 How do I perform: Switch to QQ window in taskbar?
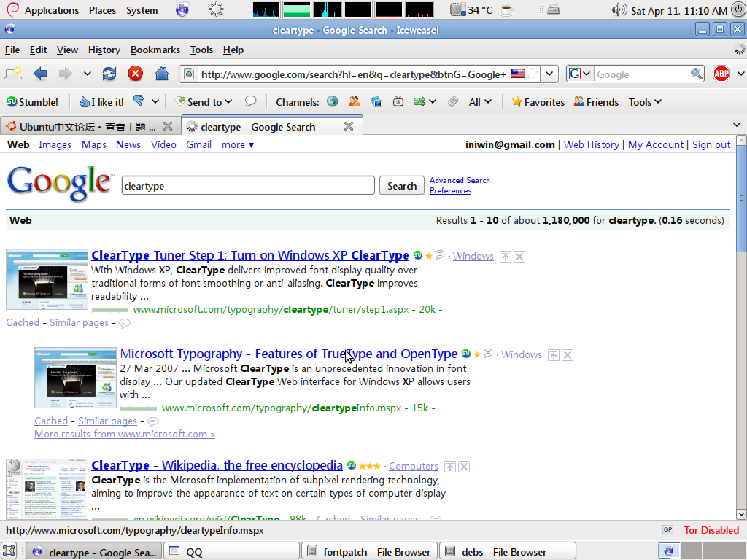(x=231, y=551)
